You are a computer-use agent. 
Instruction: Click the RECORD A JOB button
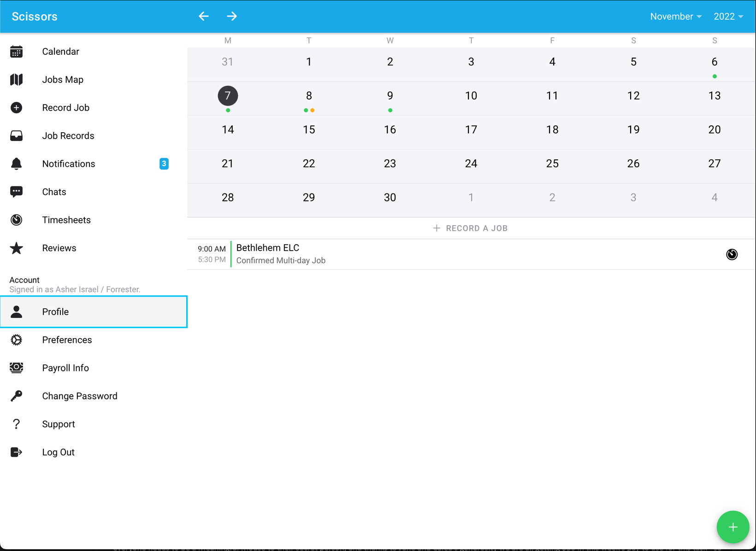470,228
